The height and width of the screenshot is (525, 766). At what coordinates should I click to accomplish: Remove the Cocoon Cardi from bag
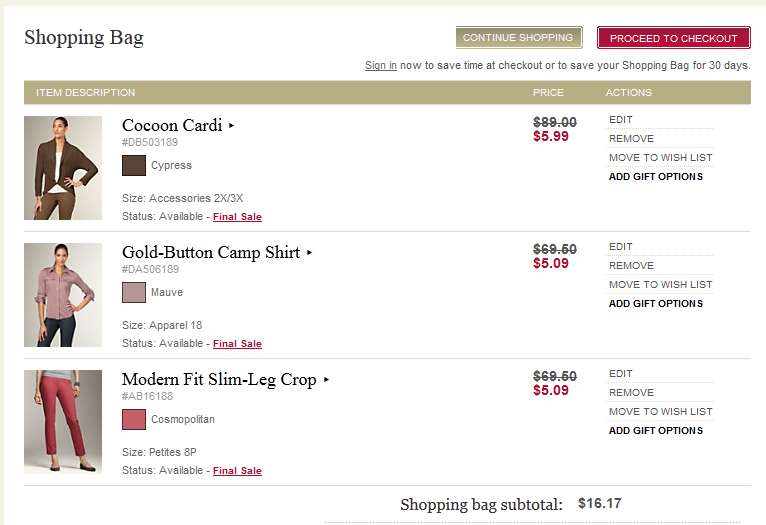[631, 139]
